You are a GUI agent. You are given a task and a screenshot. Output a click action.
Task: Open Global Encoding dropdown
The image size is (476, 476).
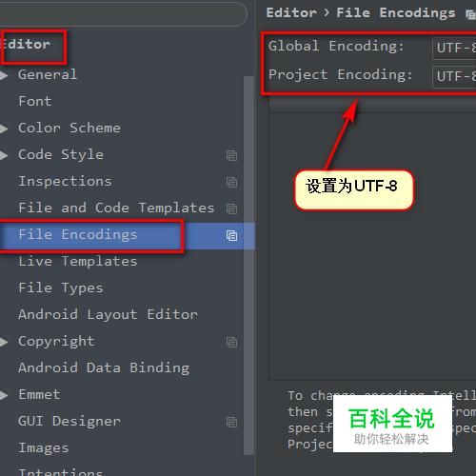tap(454, 49)
